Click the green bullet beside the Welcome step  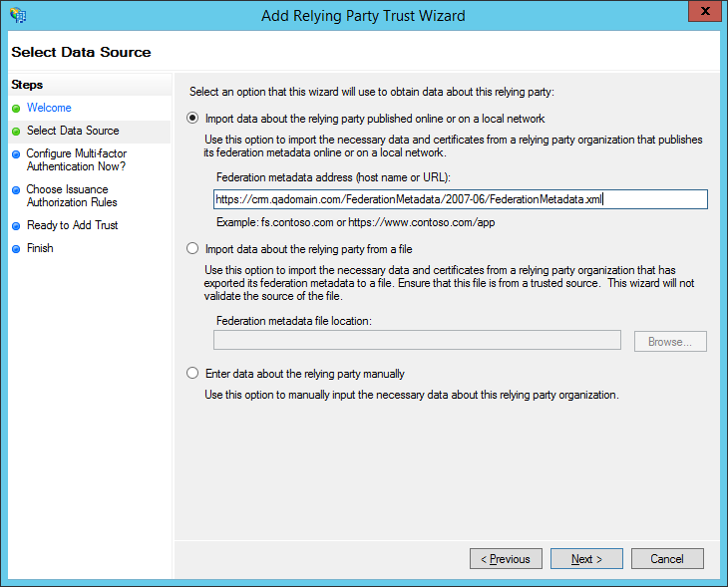point(16,108)
